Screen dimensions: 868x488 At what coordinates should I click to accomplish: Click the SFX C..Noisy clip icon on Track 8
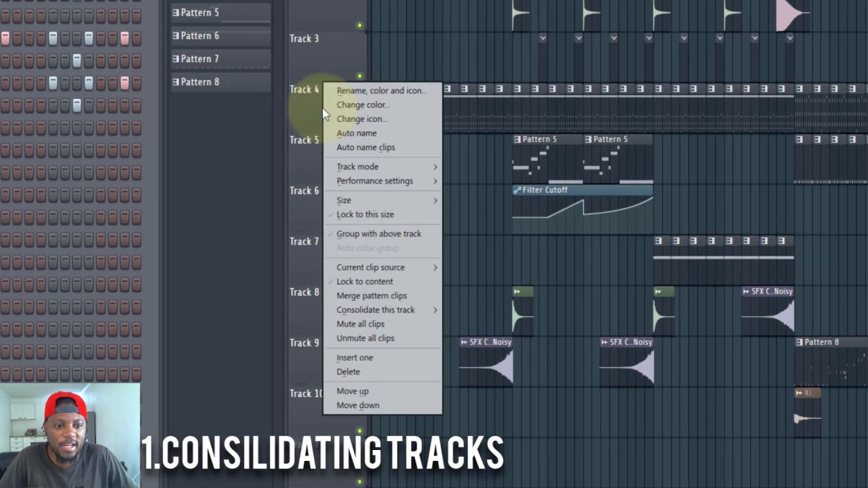pos(746,291)
